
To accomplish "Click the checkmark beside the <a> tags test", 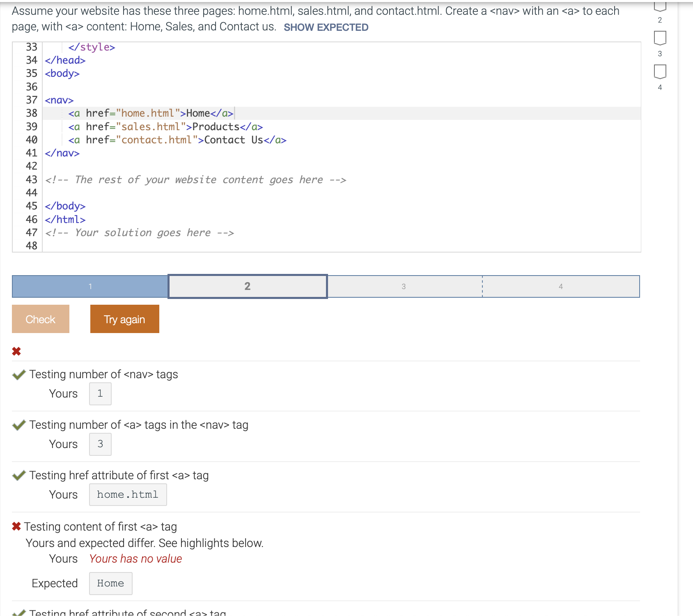I will pyautogui.click(x=18, y=425).
